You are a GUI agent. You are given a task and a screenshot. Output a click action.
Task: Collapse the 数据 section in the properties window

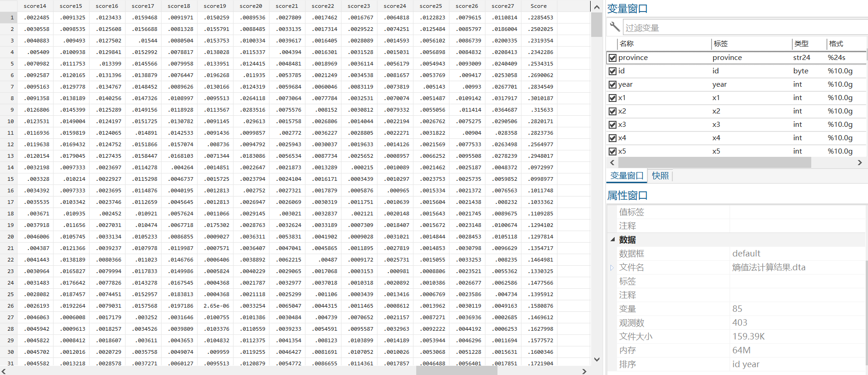613,239
